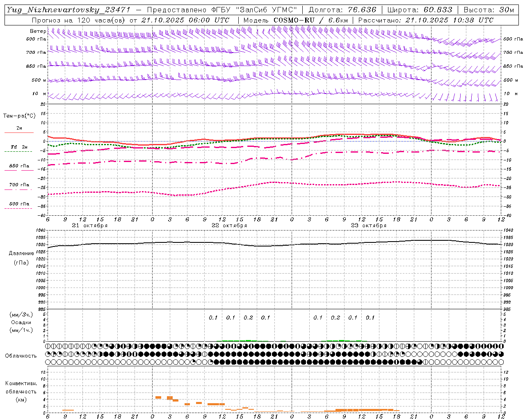Select the 10 м wind level label on the left
525x420 pixels.
click(x=39, y=94)
